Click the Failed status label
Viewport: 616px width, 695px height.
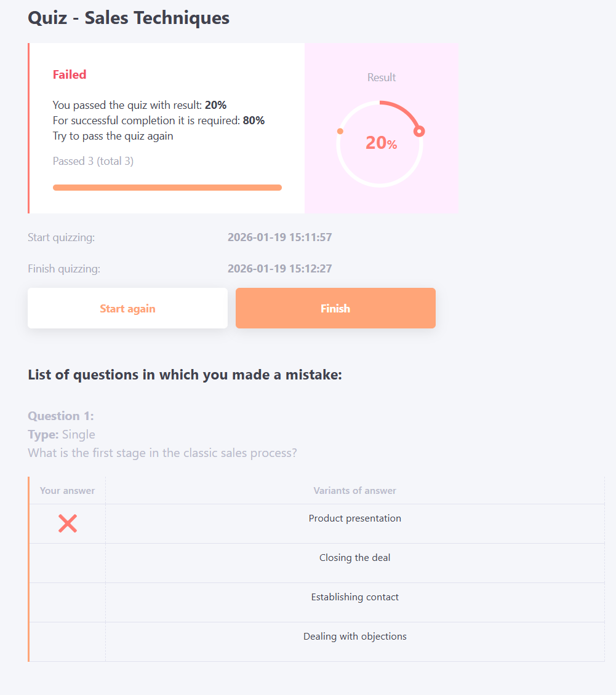70,74
